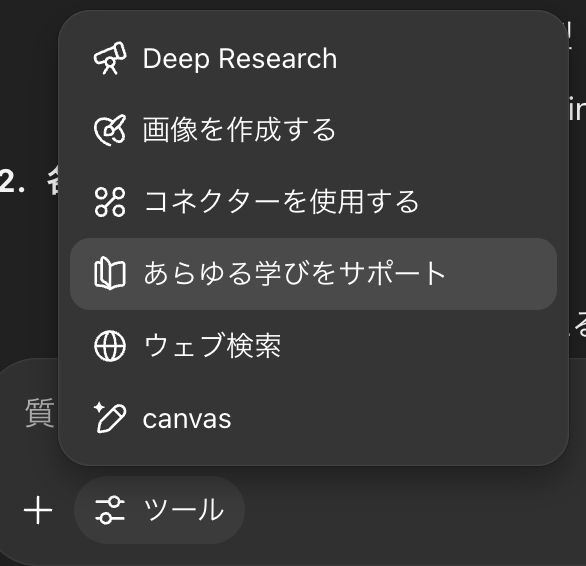The image size is (586, 566).
Task: Click the open book study icon
Action: point(110,274)
